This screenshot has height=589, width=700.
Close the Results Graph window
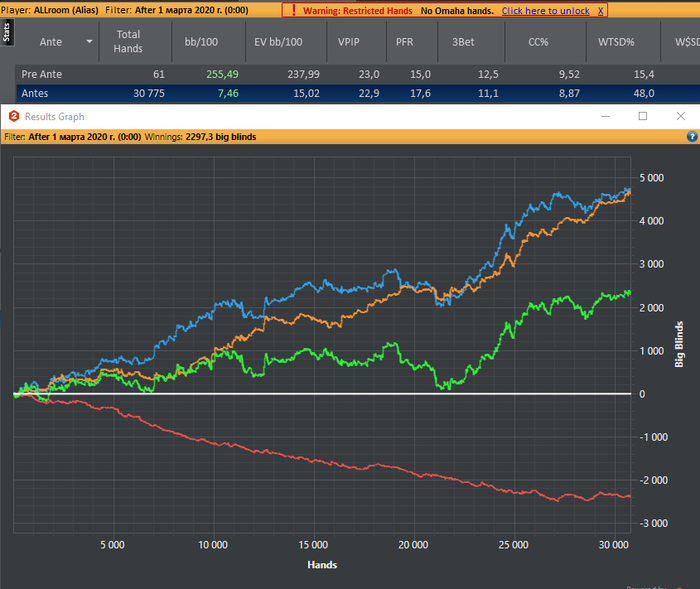pos(681,116)
